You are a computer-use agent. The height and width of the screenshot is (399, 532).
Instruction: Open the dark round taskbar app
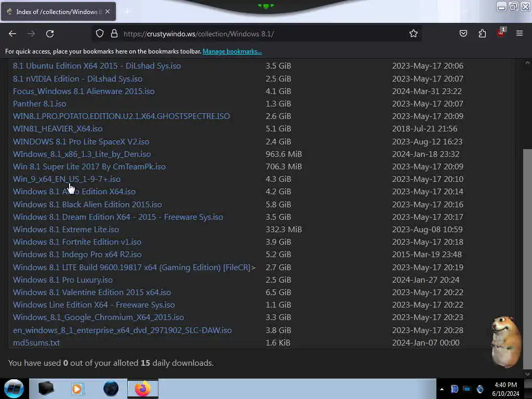tap(111, 389)
